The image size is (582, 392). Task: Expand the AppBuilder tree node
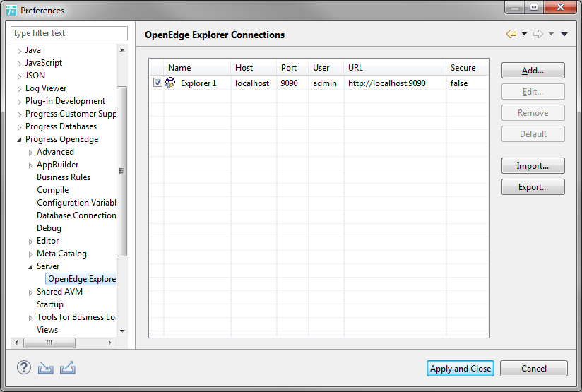click(30, 165)
